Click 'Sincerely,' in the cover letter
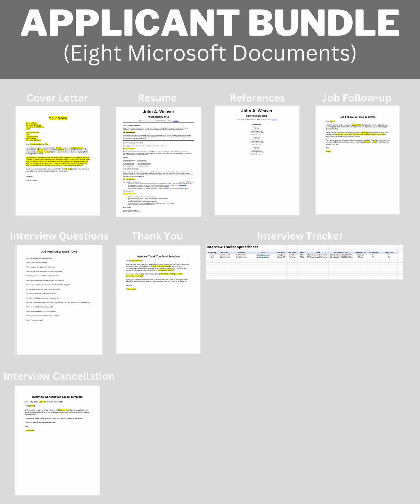The width and height of the screenshot is (420, 504). pyautogui.click(x=29, y=177)
